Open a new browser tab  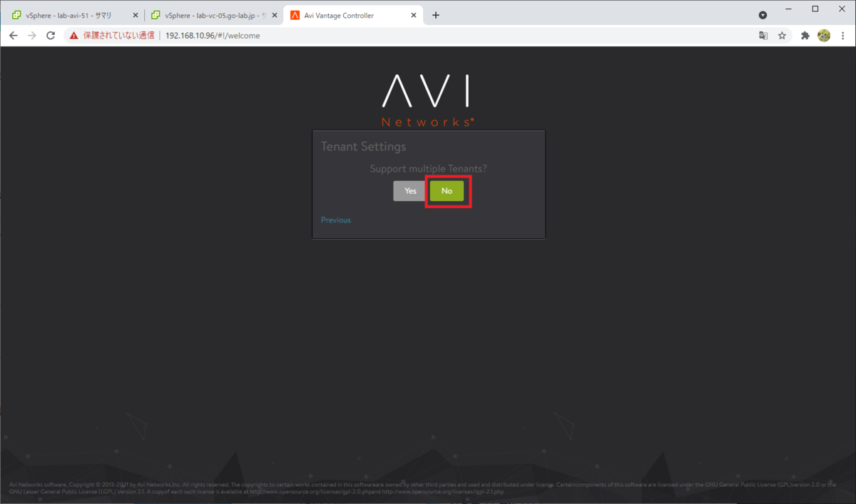[436, 15]
